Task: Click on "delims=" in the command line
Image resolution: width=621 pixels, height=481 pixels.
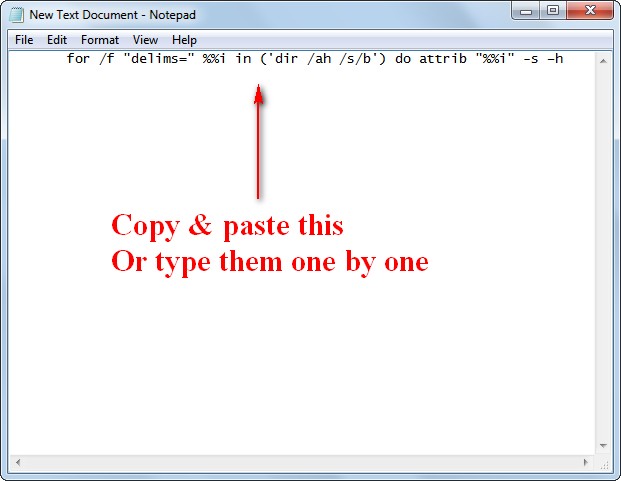Action: pos(158,59)
